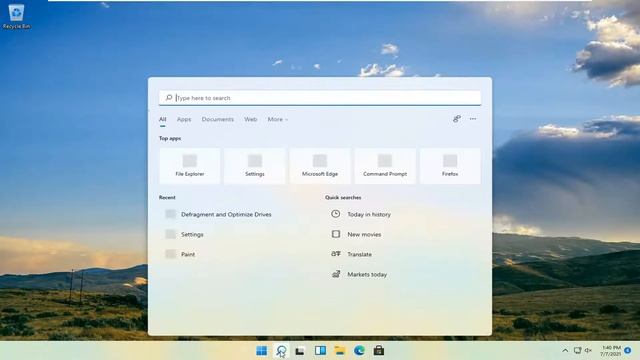
Task: Launch Settings from the Top apps tiles
Action: (x=255, y=166)
